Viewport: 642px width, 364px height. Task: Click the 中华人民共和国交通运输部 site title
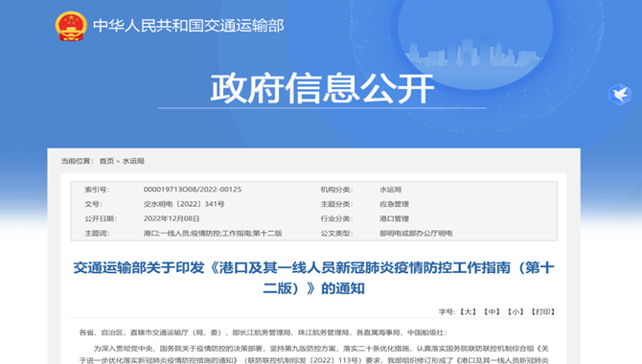189,26
